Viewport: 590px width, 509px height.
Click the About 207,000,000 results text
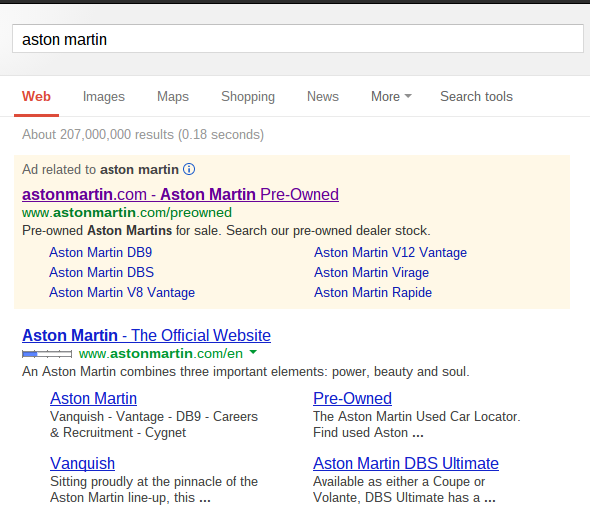pos(143,135)
